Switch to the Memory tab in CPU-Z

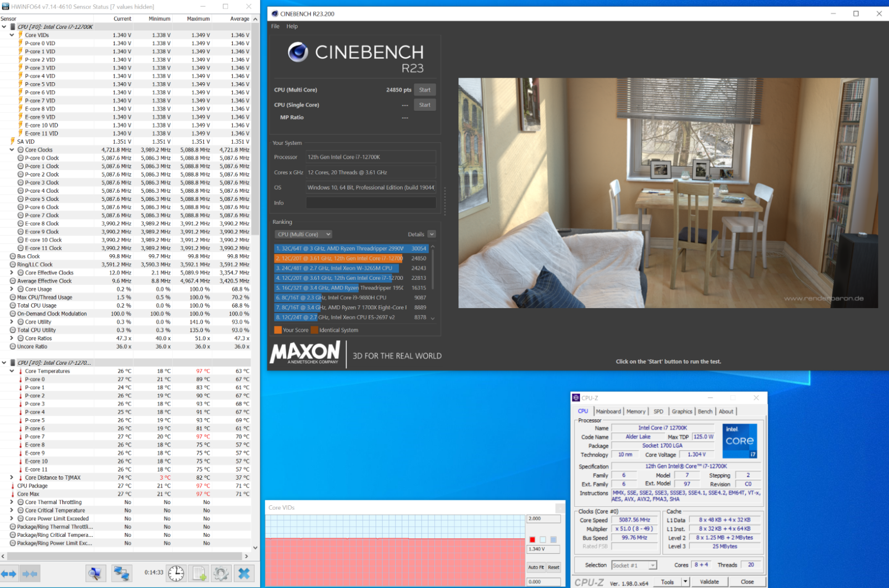tap(636, 411)
